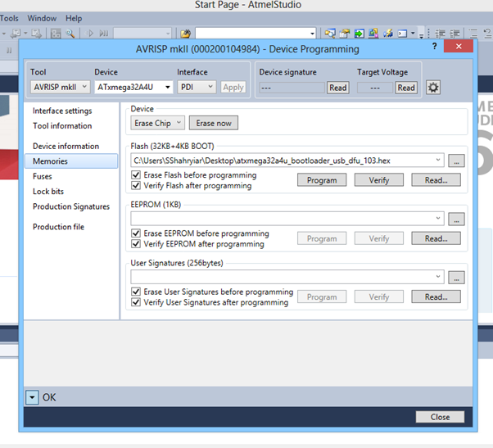The image size is (493, 448).
Task: Click Read button in User Signatures section
Action: 436,296
